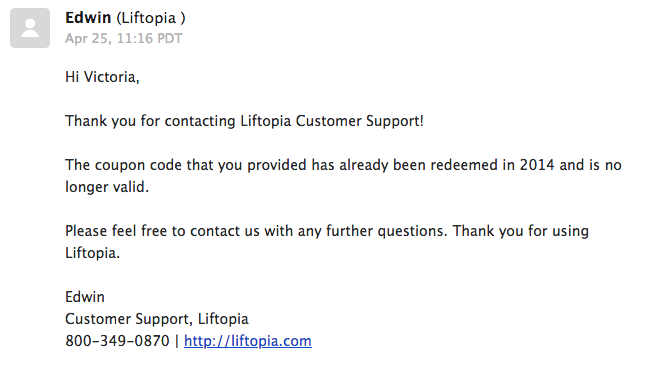Click the sender name Edwin
This screenshot has height=391, width=648.
click(x=88, y=18)
